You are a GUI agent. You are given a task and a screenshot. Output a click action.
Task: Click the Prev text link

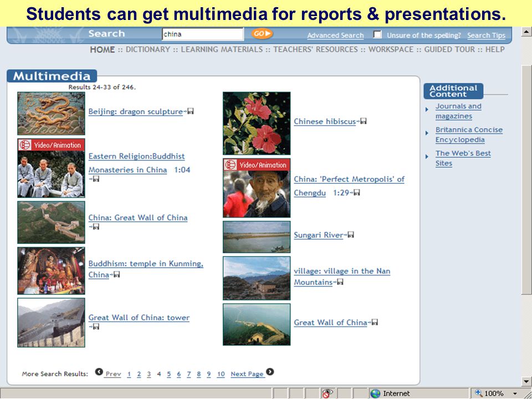[113, 374]
